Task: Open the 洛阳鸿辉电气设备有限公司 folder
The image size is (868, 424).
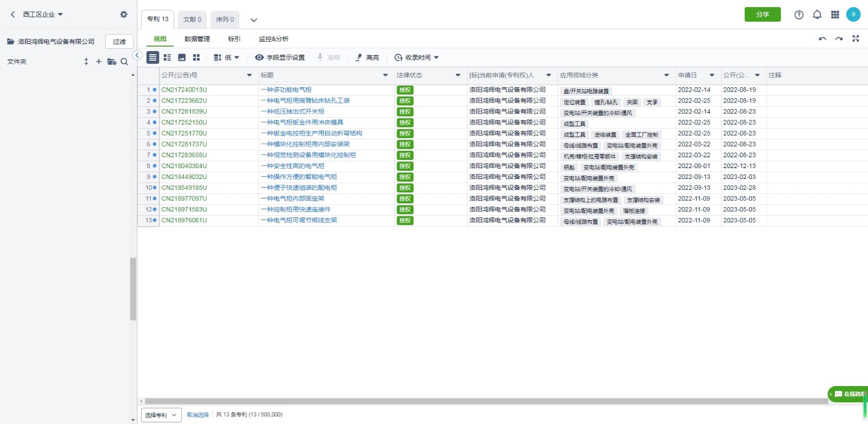Action: coord(51,42)
